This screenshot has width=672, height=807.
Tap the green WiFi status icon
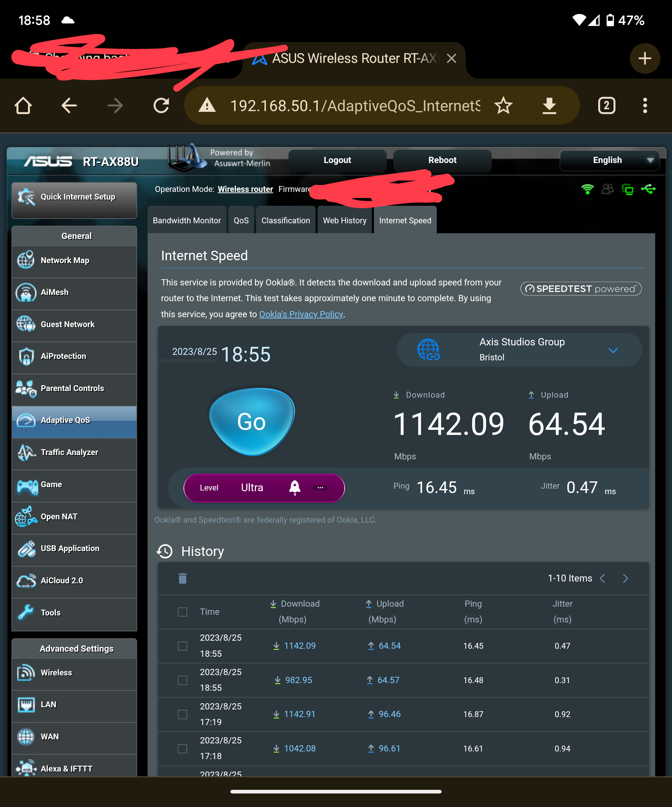pos(587,189)
